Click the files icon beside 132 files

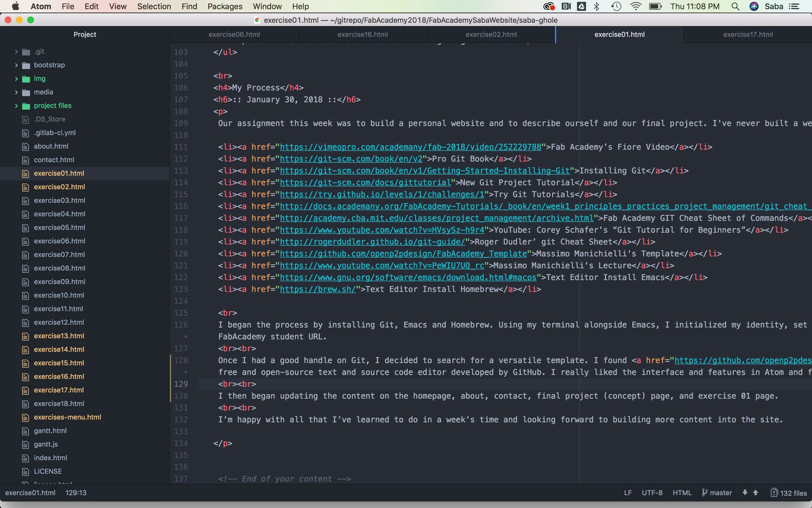click(x=774, y=493)
